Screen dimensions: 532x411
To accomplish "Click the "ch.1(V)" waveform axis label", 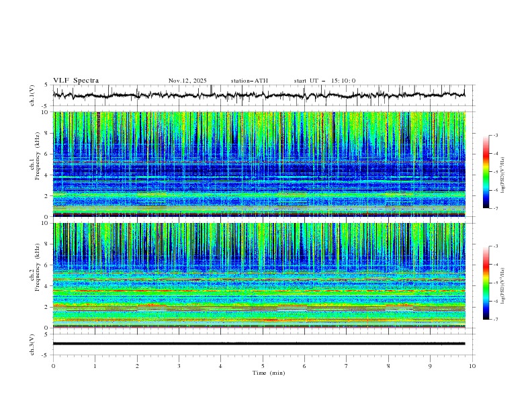I will (x=32, y=95).
